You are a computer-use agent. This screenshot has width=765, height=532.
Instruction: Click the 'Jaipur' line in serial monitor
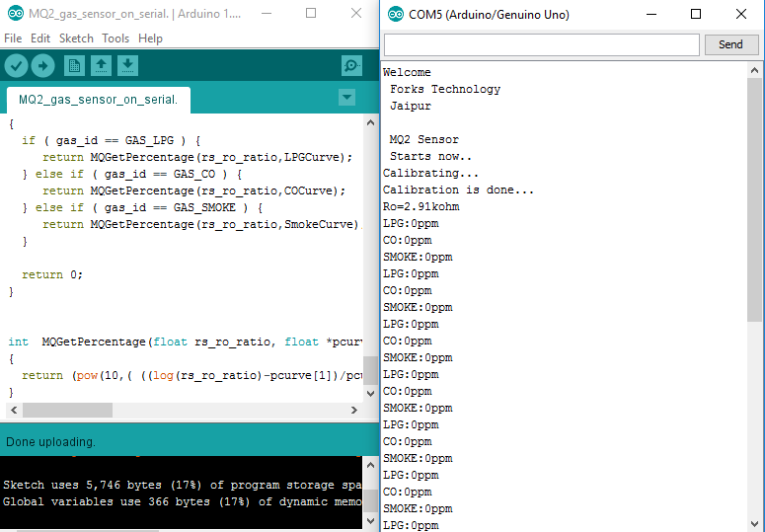[411, 106]
